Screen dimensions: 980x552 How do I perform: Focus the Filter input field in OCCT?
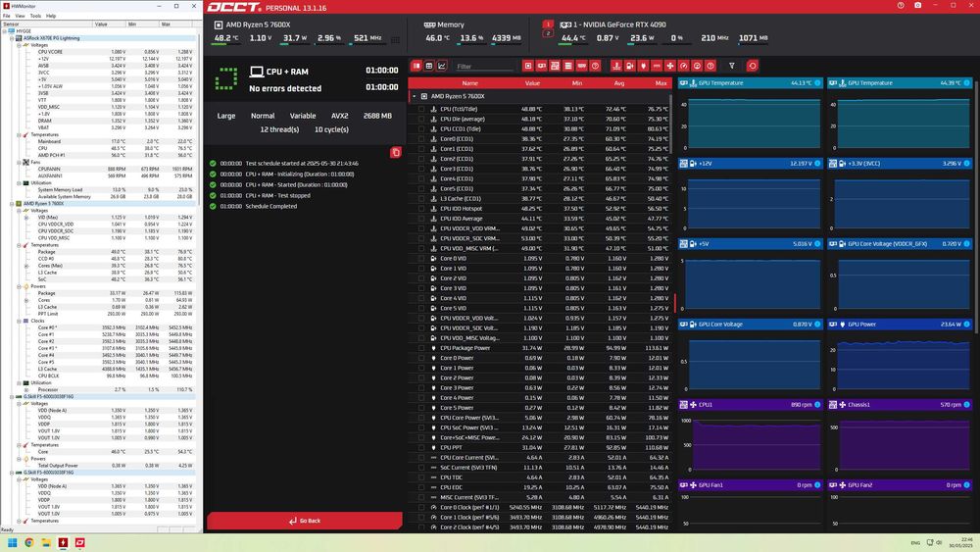point(483,67)
